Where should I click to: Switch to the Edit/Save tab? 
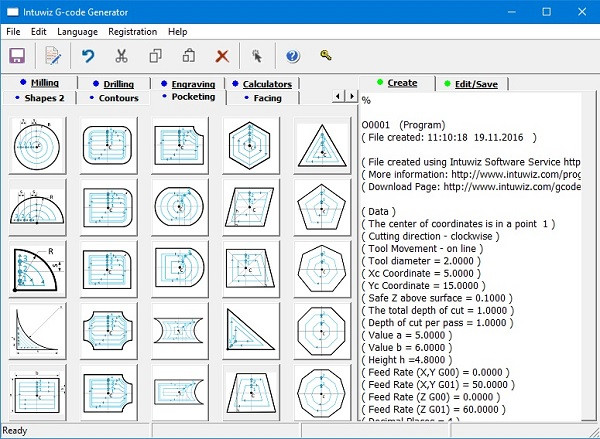(x=471, y=84)
